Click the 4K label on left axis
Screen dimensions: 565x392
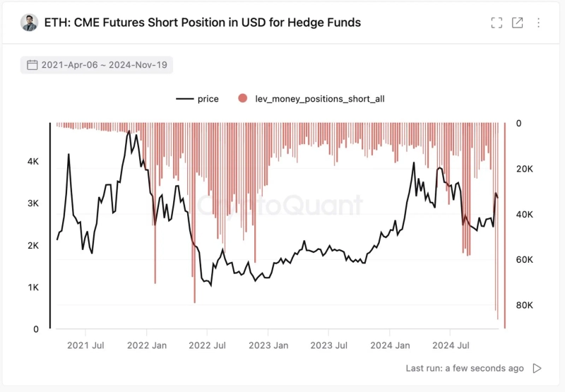32,162
